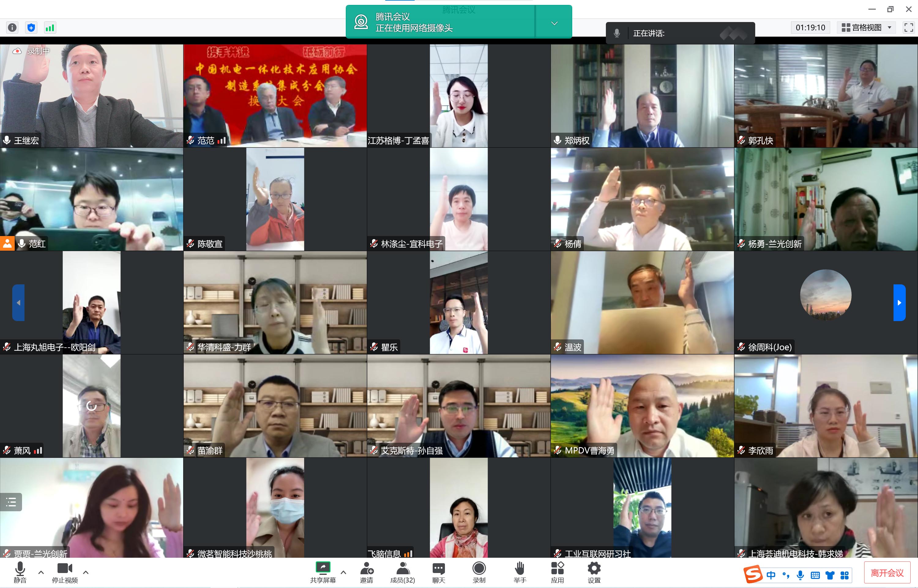This screenshot has width=918, height=588.
Task: Open Sogou skin shirt icon
Action: (830, 575)
